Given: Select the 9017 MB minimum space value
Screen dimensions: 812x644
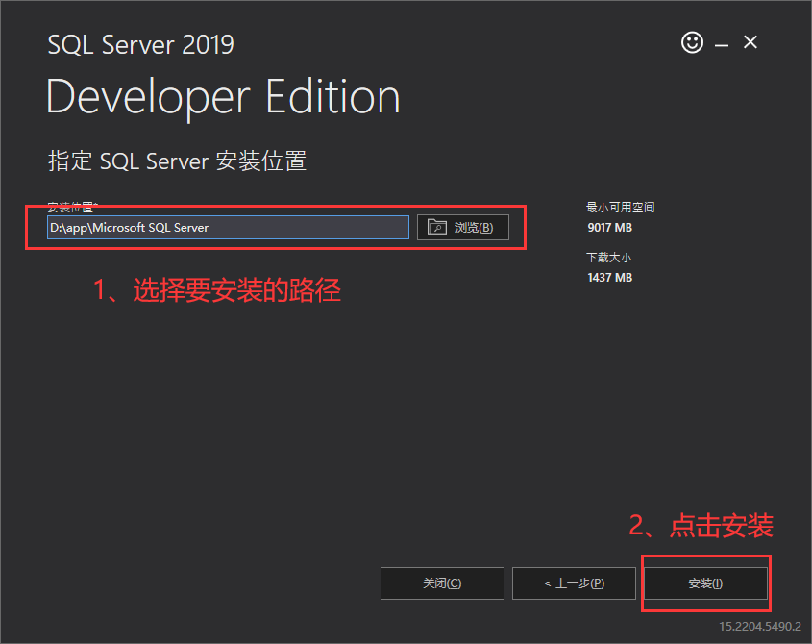Looking at the screenshot, I should 609,228.
